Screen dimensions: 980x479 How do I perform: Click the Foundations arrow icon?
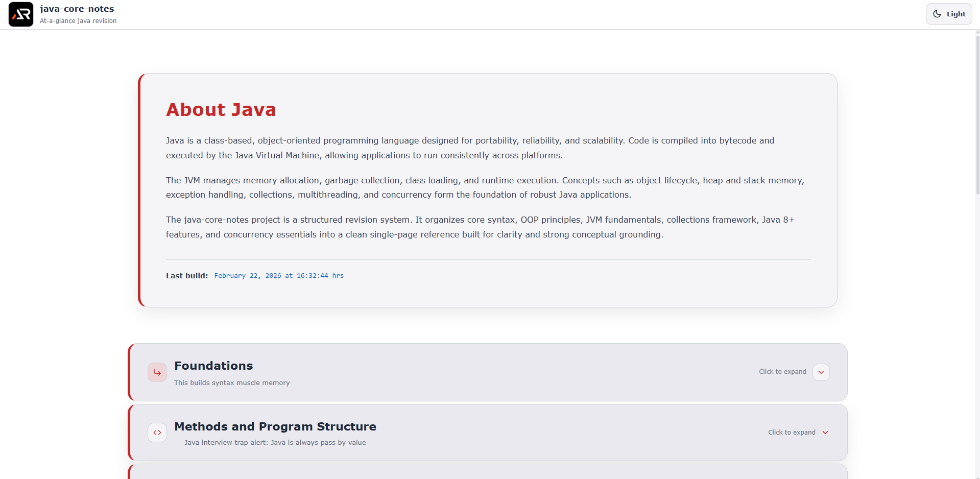[x=157, y=372]
